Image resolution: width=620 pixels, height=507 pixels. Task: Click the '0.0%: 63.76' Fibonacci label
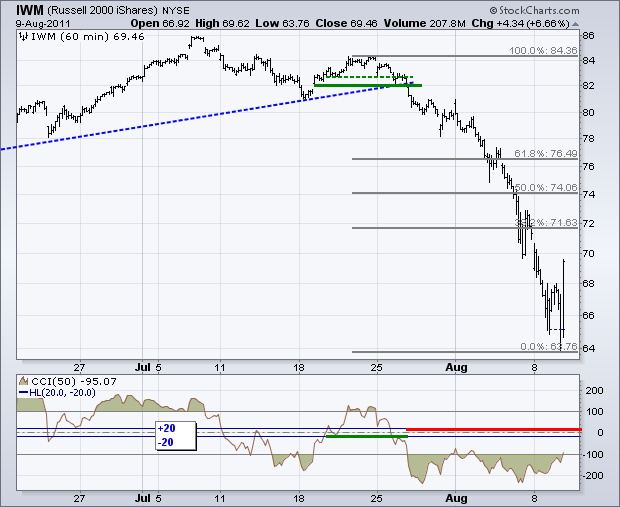(549, 347)
